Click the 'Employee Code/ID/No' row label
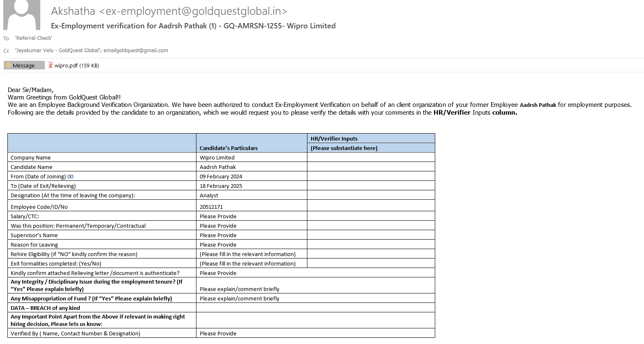This screenshot has width=644, height=344. point(39,207)
